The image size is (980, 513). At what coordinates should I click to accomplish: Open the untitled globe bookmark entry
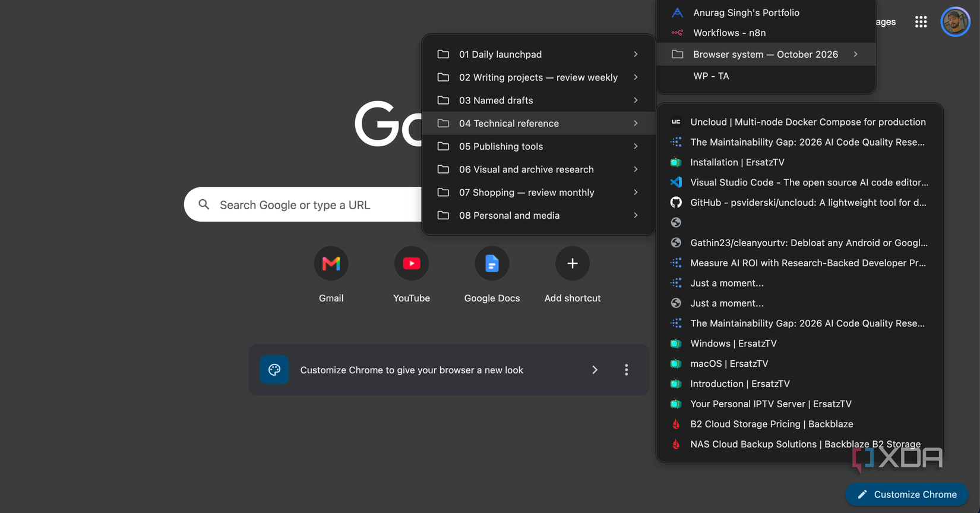tap(799, 222)
